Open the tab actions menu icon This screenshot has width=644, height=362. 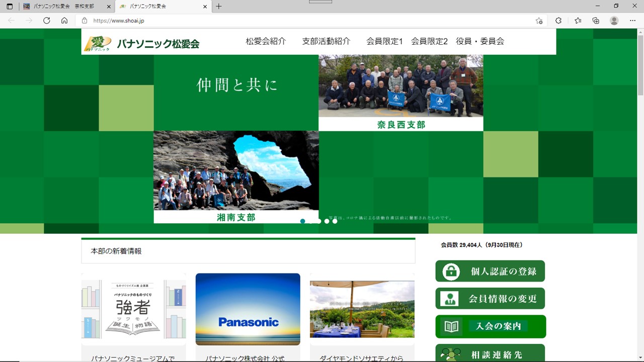point(10,7)
